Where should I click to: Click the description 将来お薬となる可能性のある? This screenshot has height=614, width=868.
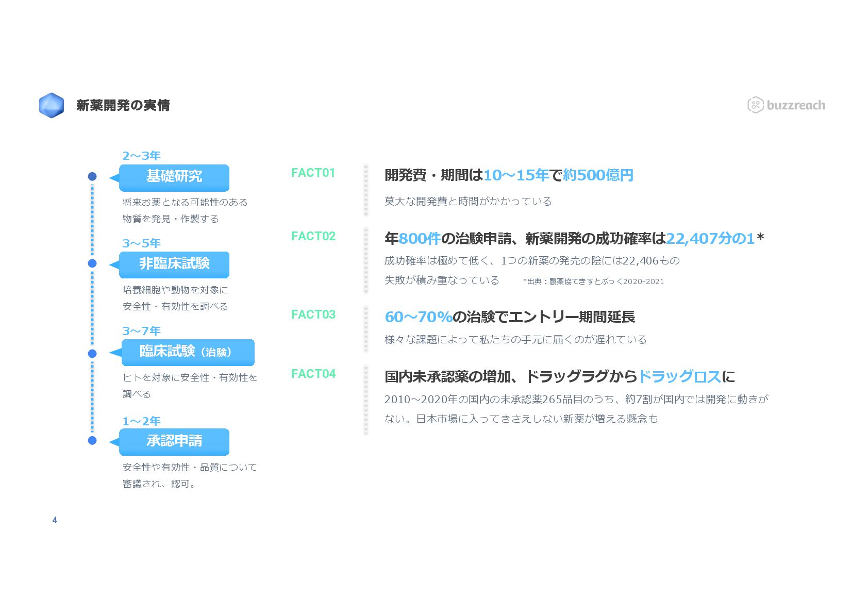point(185,202)
